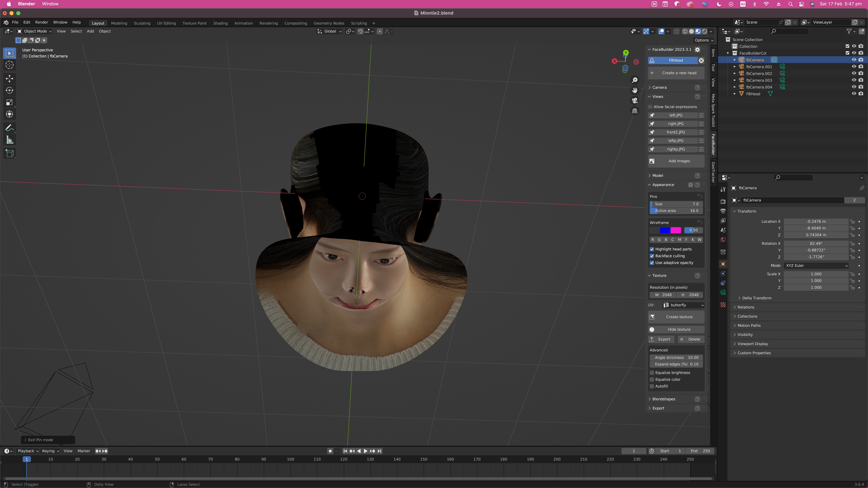Open XYZ Euler rotation mode dropdown

[x=816, y=265]
